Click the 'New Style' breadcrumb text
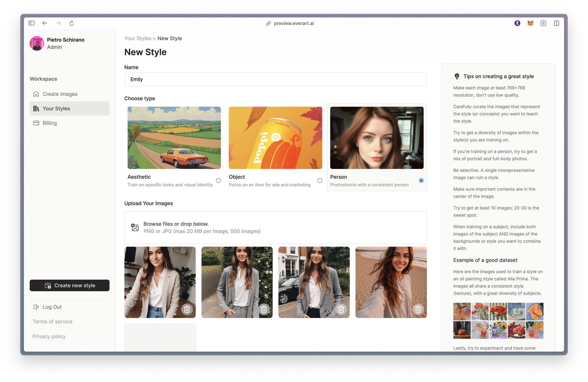Screen dimensions: 588x382 (x=170, y=38)
